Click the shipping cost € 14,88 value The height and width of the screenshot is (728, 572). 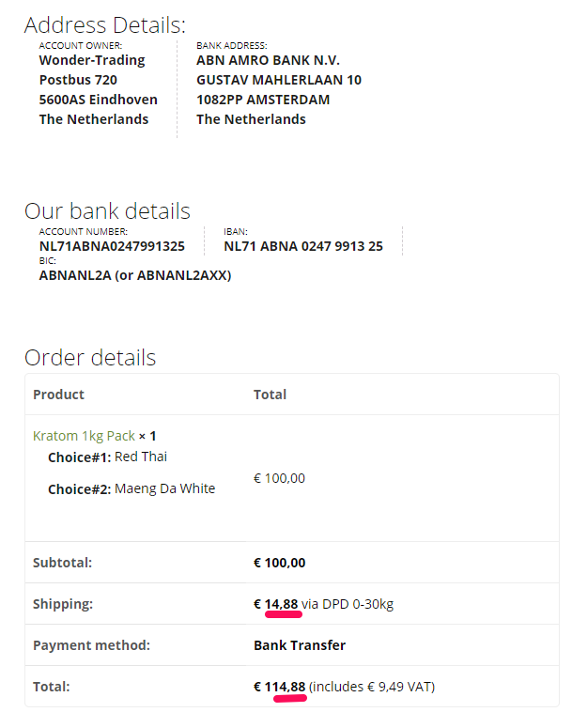click(276, 604)
